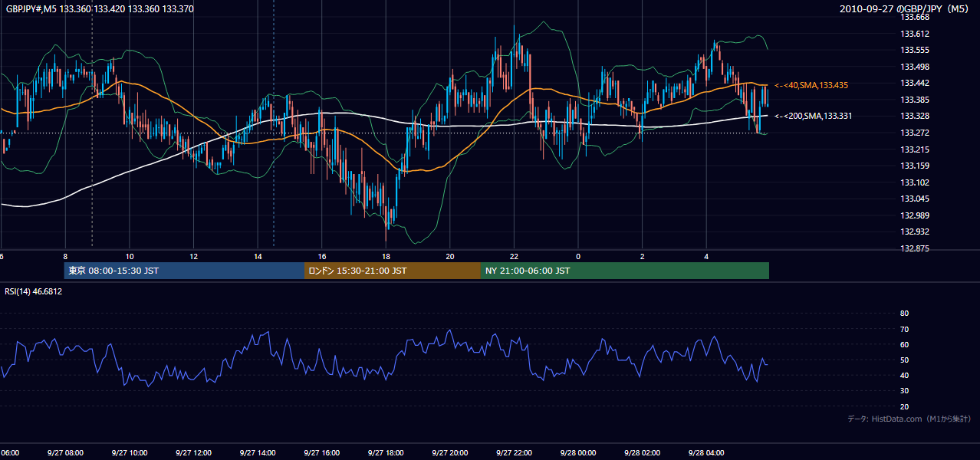Viewport: 980px width, 460px height.
Task: Click the 2010-09-27 GBP/JPY (M5) chart title
Action: coord(906,9)
